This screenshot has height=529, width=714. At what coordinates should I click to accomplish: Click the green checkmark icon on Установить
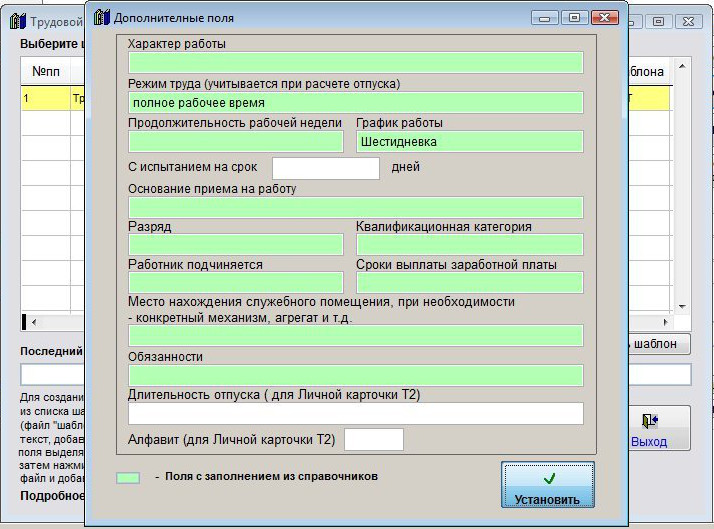549,478
